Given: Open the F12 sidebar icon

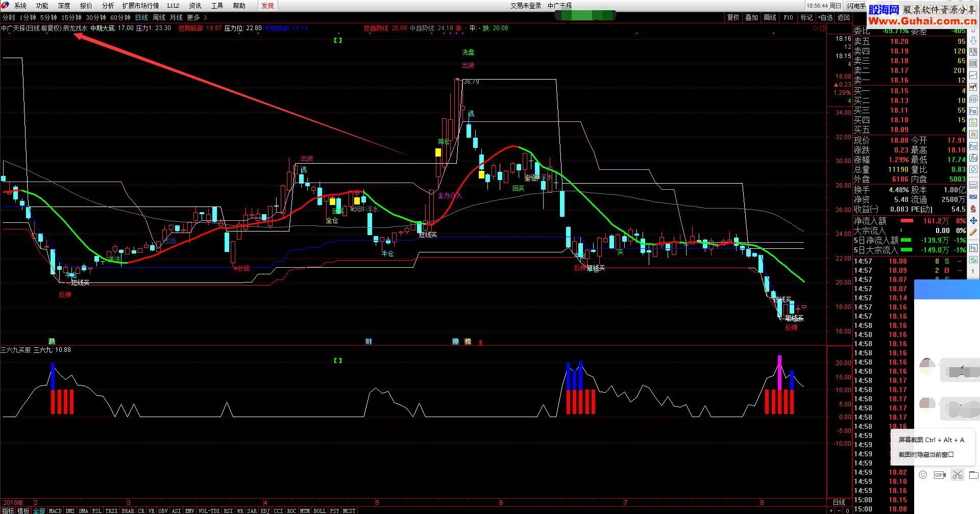Looking at the screenshot, I should (973, 146).
